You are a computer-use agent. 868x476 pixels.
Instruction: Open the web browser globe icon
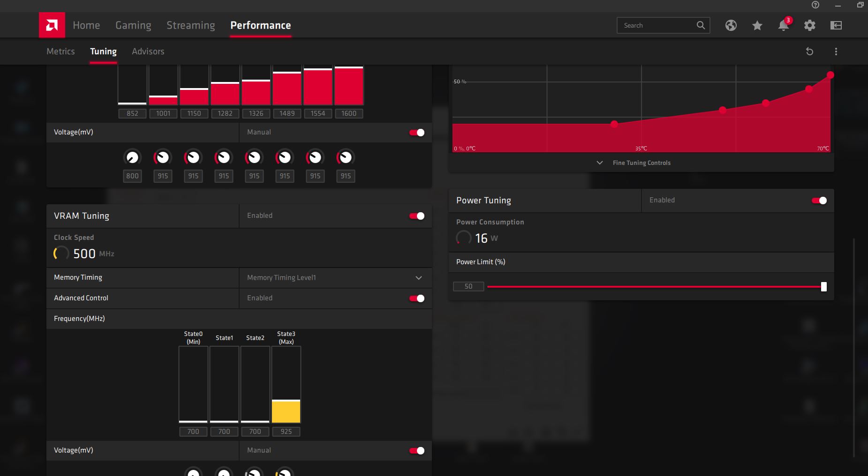[x=731, y=25]
